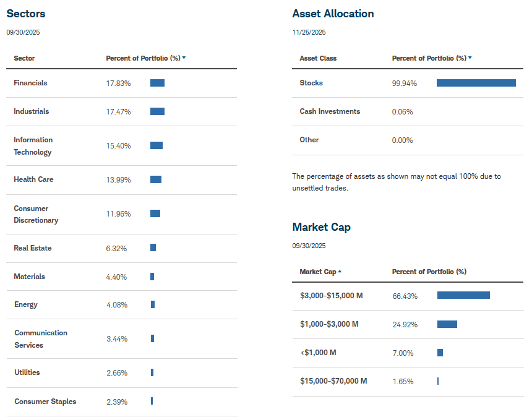Click sort arrow beside Asset Allocation Percent of Portfolio
532x417 pixels.
(x=470, y=58)
